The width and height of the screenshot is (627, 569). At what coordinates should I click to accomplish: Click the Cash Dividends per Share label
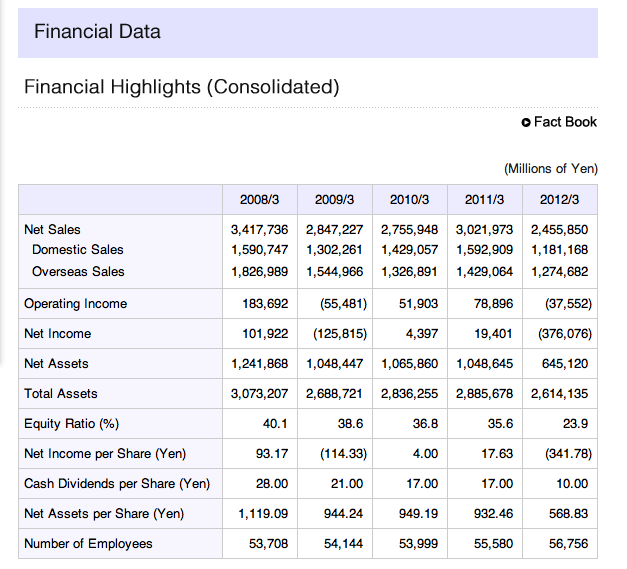pos(117,484)
